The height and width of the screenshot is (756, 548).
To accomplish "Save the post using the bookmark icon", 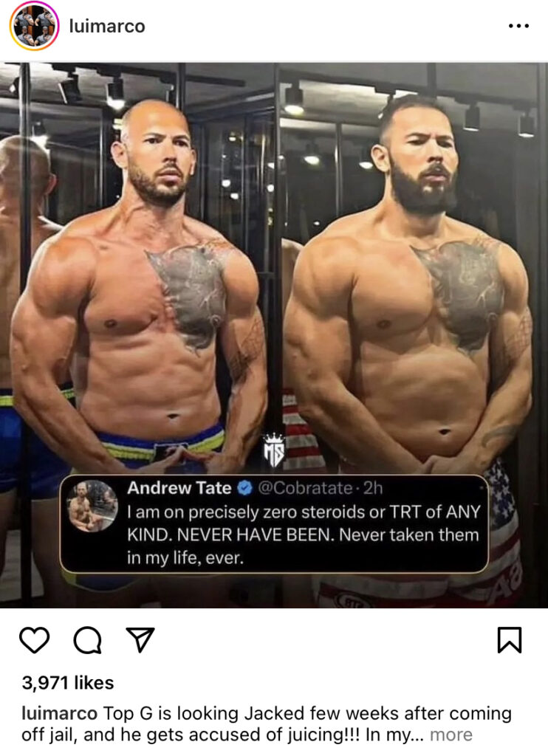I will (510, 640).
